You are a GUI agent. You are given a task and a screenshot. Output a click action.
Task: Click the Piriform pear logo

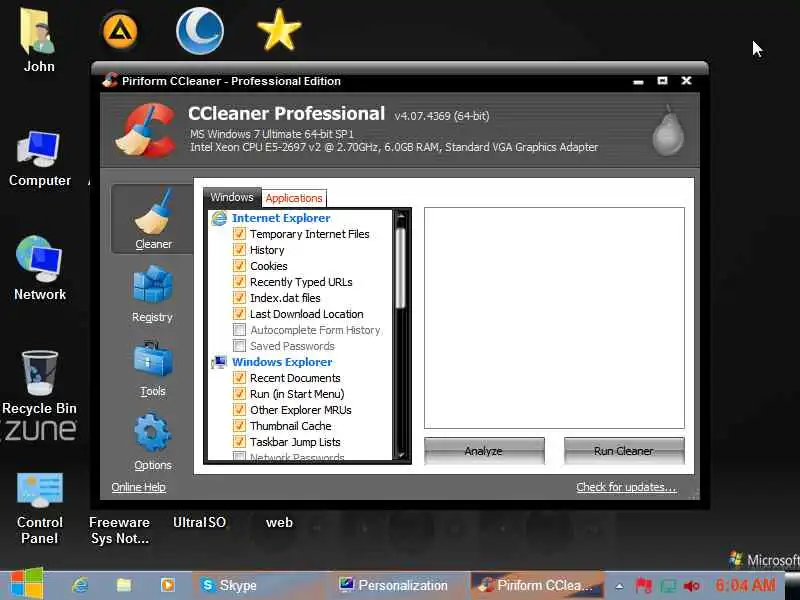tap(668, 131)
